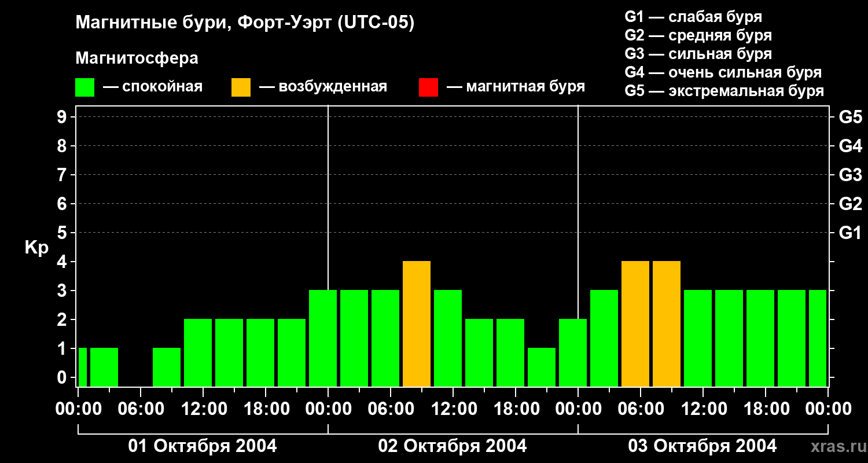Click the single orange bar on 02 Октября

pos(417,324)
